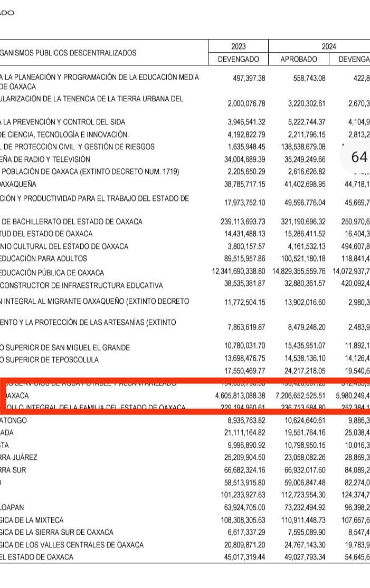Select the amount 3,946,541.32

246,122
